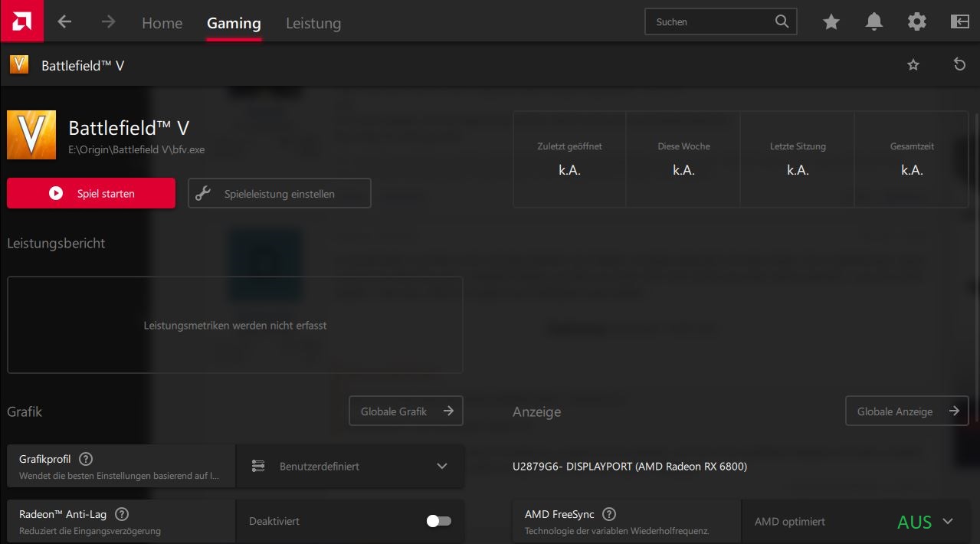Open help for Radeon Anti-Lag
This screenshot has height=544, width=980.
pyautogui.click(x=121, y=514)
